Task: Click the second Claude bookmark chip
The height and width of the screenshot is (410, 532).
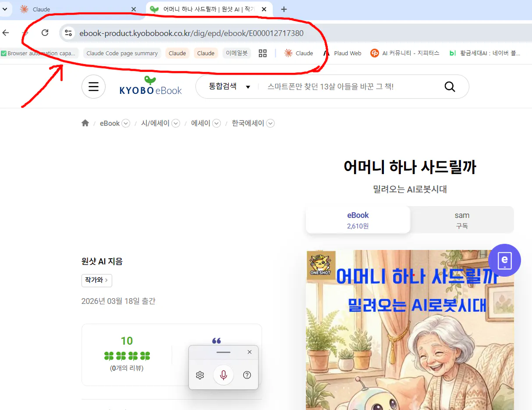Action: click(x=206, y=53)
